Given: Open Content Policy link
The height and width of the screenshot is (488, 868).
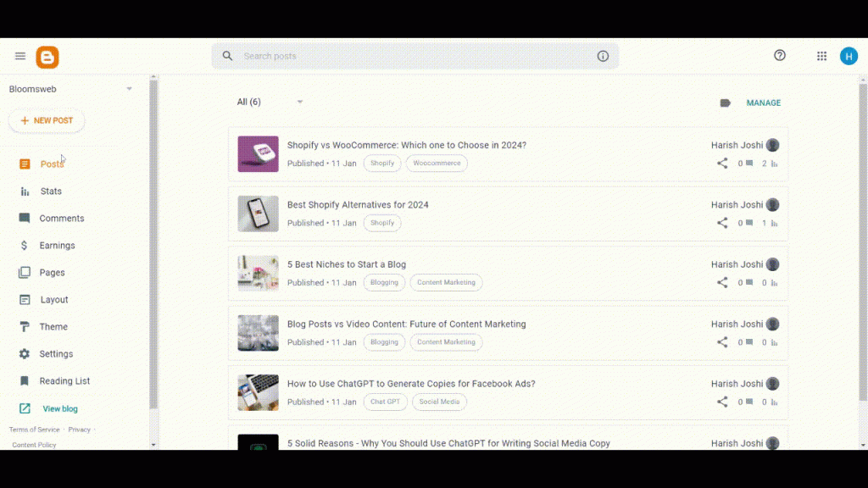Looking at the screenshot, I should pyautogui.click(x=34, y=445).
